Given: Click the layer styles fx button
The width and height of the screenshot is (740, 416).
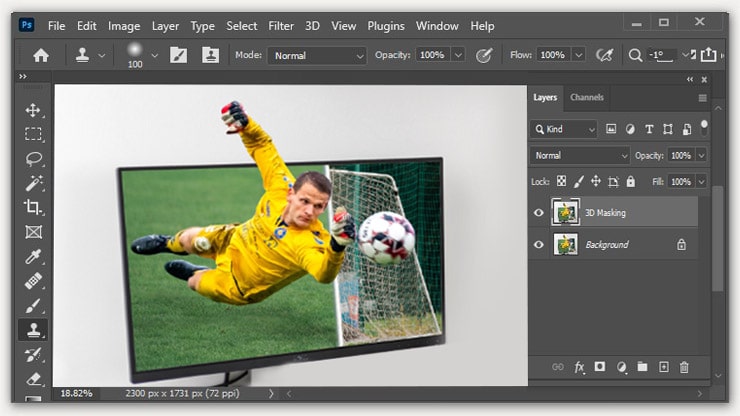Looking at the screenshot, I should [579, 367].
